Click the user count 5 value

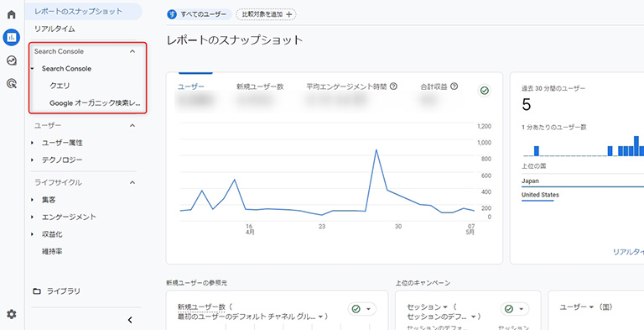pyautogui.click(x=527, y=105)
